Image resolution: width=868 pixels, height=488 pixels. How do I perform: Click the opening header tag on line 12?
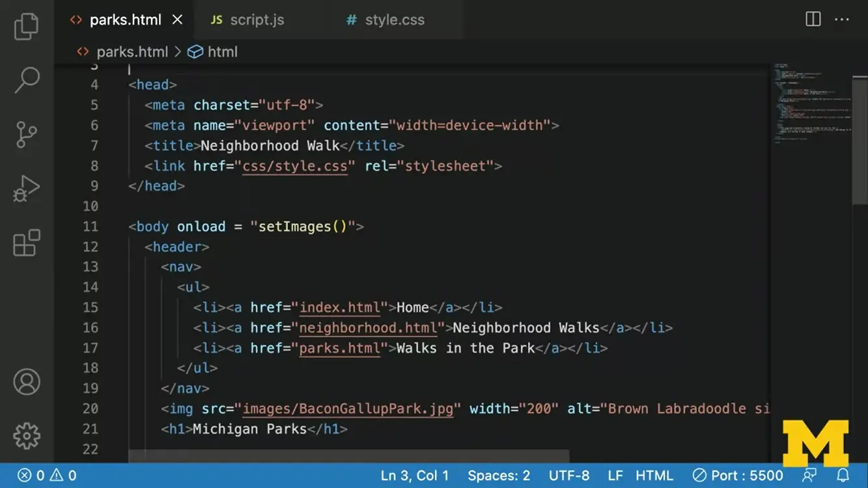click(x=176, y=247)
